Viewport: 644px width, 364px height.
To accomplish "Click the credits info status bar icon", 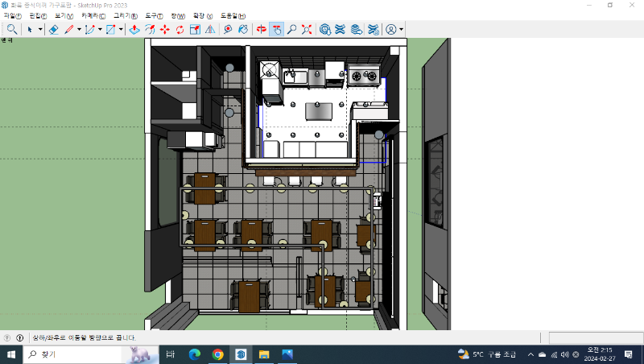I will coord(19,337).
